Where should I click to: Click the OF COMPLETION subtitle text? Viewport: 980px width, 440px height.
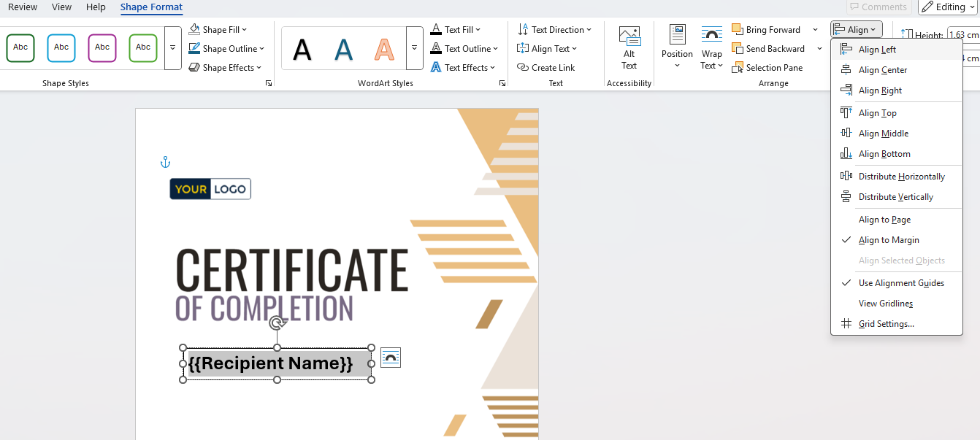pyautogui.click(x=264, y=308)
